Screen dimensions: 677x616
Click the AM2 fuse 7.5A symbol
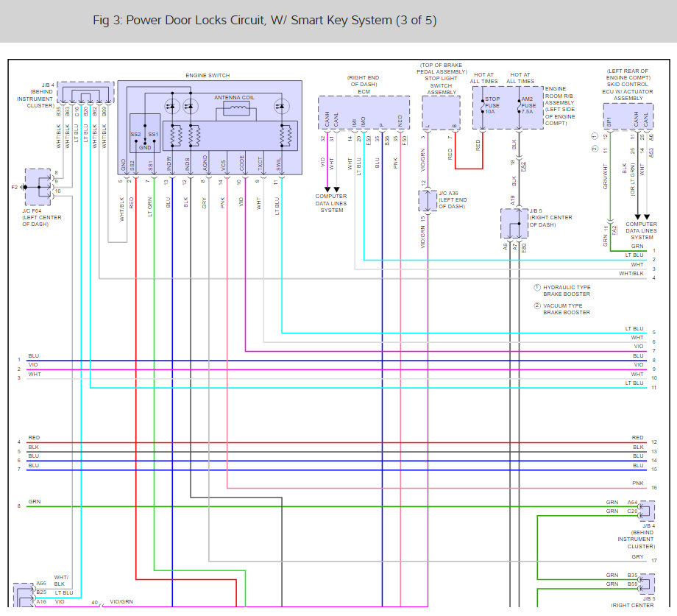click(518, 107)
